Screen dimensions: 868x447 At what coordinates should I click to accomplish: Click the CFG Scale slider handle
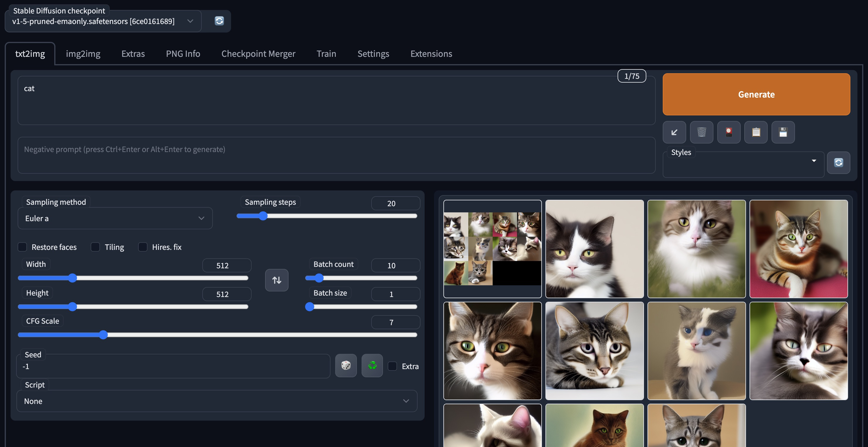tap(104, 335)
